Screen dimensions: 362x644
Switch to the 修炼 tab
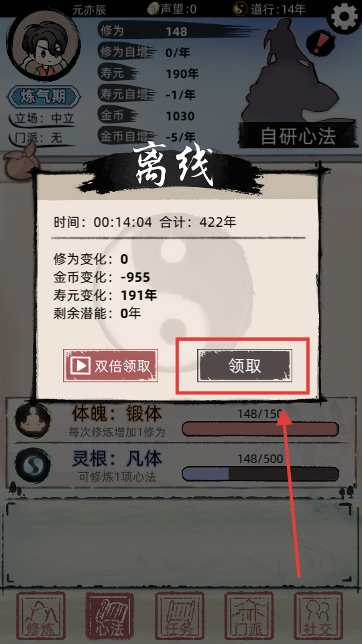(x=41, y=616)
